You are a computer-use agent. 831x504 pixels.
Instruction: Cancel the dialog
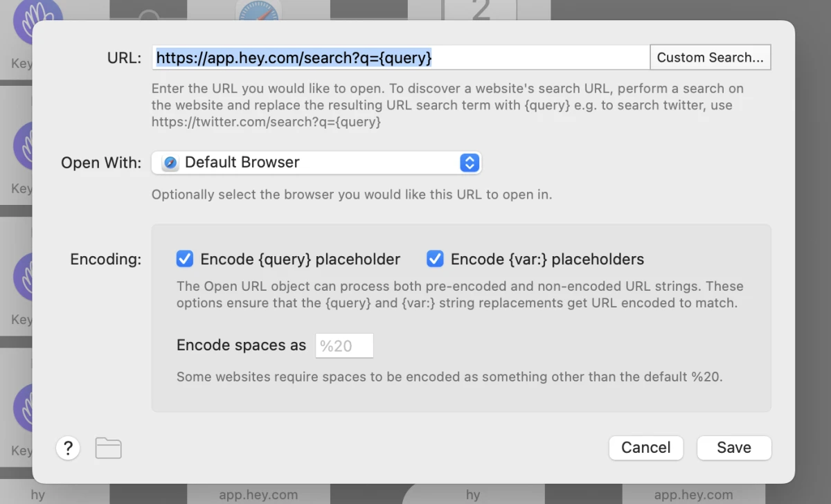(x=645, y=448)
